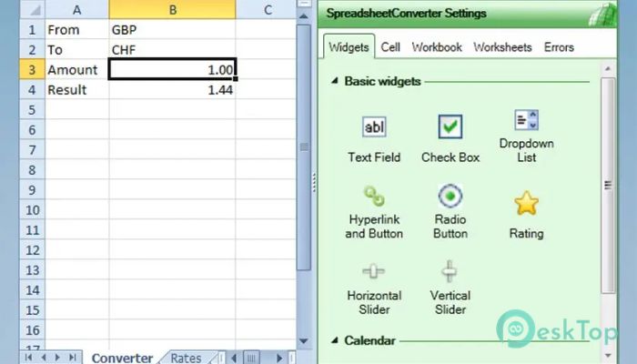Click settings panel scrollbar up arrow

pyautogui.click(x=608, y=68)
